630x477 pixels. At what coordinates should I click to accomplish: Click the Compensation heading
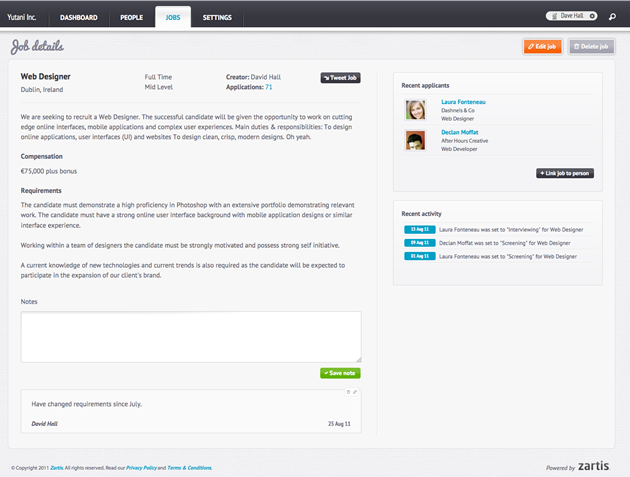point(41,156)
